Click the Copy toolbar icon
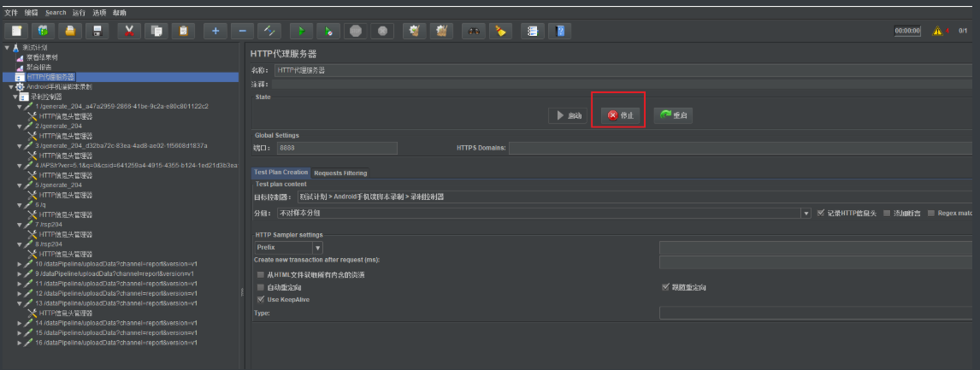Image resolution: width=980 pixels, height=370 pixels. (156, 31)
